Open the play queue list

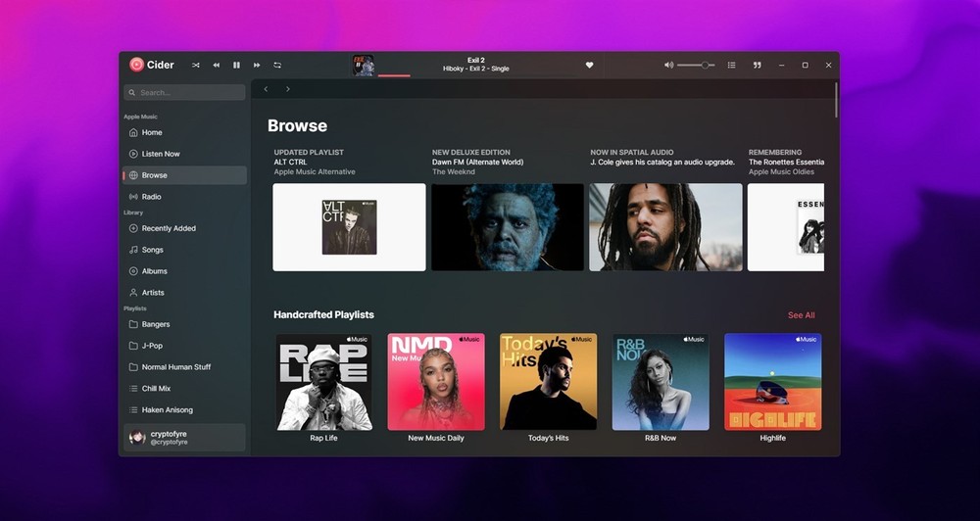coord(731,65)
